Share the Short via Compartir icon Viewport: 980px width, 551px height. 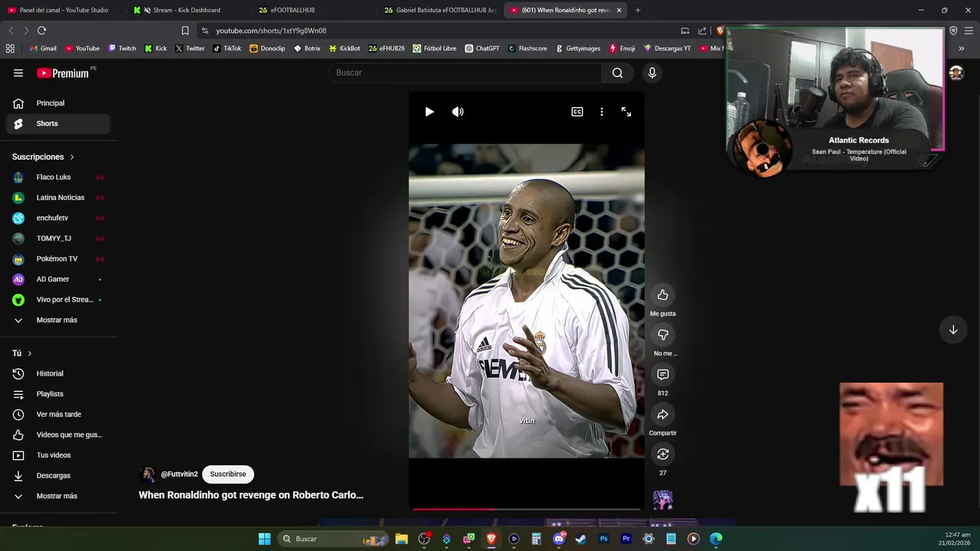[x=663, y=414]
